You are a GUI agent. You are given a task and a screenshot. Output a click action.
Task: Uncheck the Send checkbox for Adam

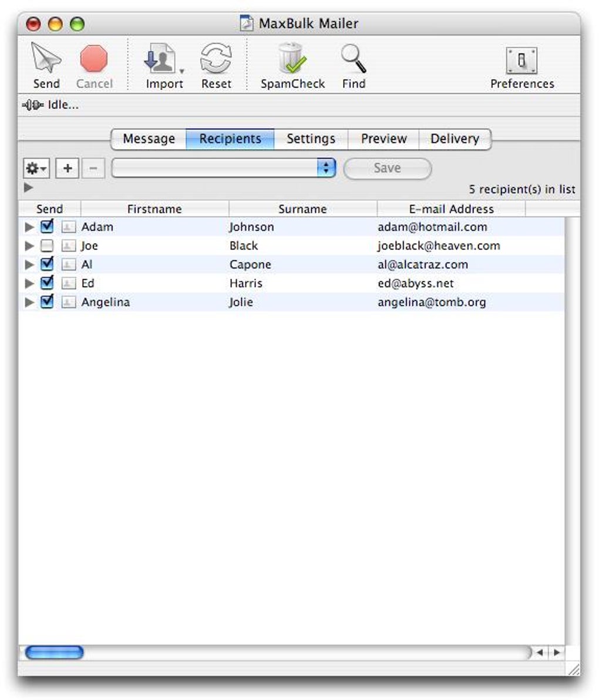(47, 226)
